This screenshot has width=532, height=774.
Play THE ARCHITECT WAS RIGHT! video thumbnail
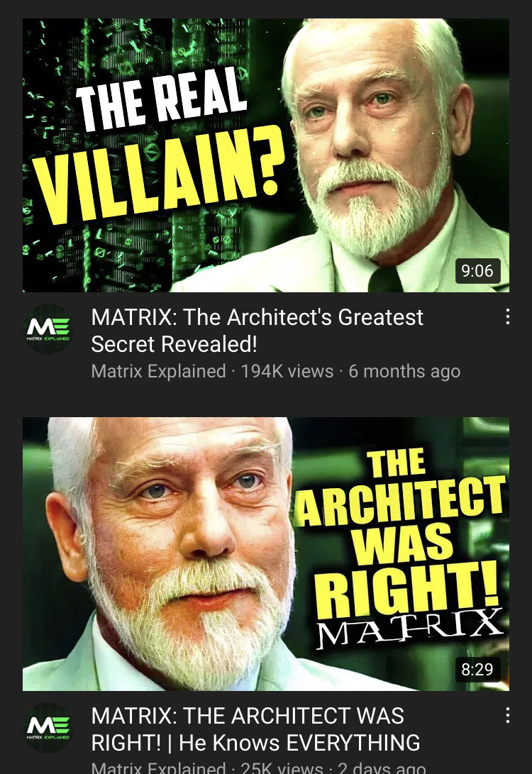[266, 554]
